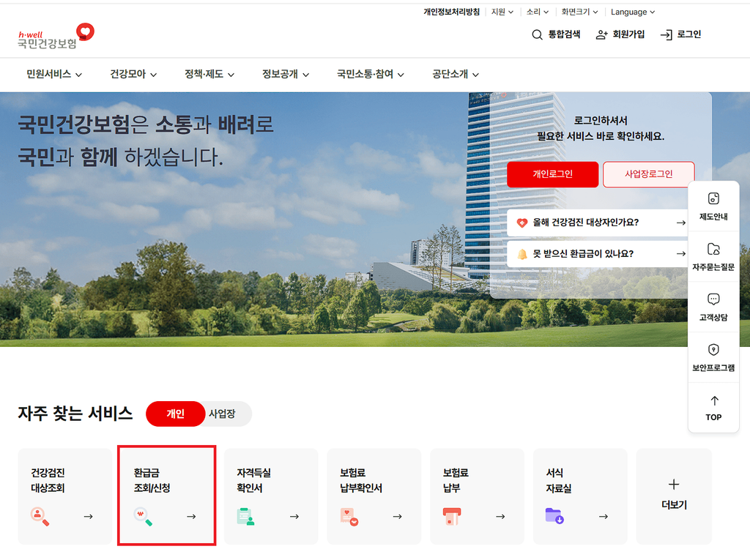Select 개인 service toggle
Screen dimensions: 750x560
176,414
